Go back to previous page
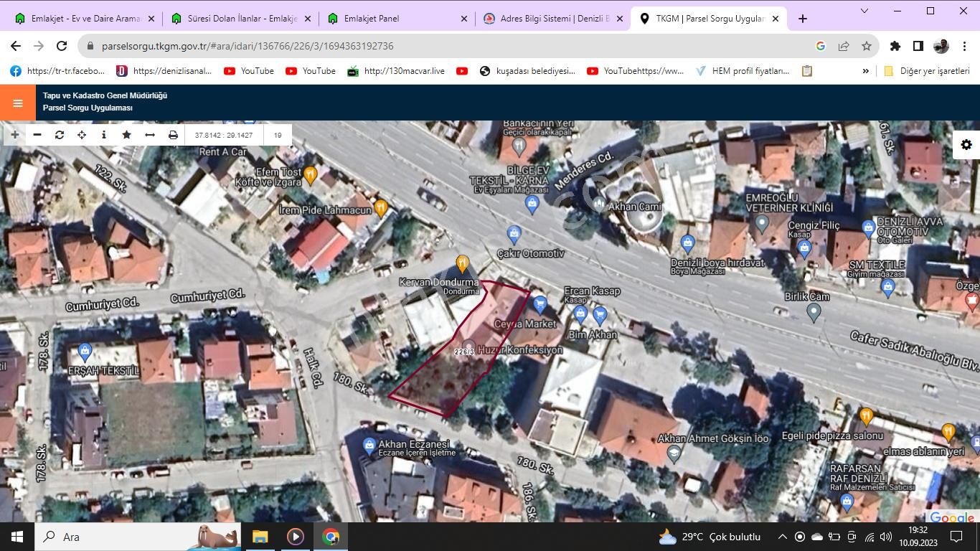Image resolution: width=980 pixels, height=551 pixels. 16,46
